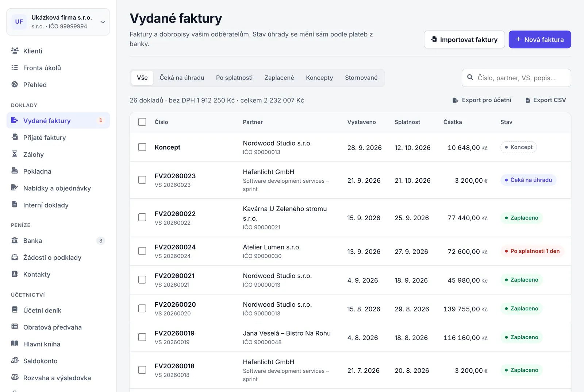Sort by the Splatnost column header
Viewport: 584px width, 392px height.
[x=407, y=122]
